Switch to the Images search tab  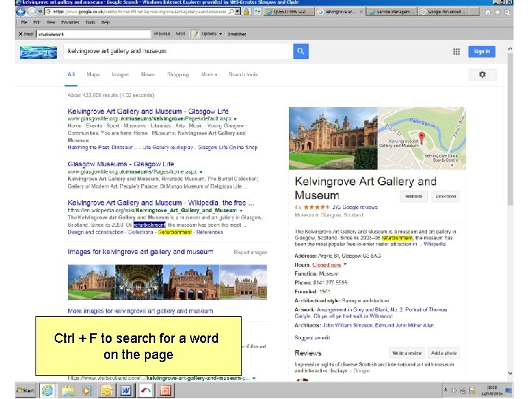click(x=120, y=75)
